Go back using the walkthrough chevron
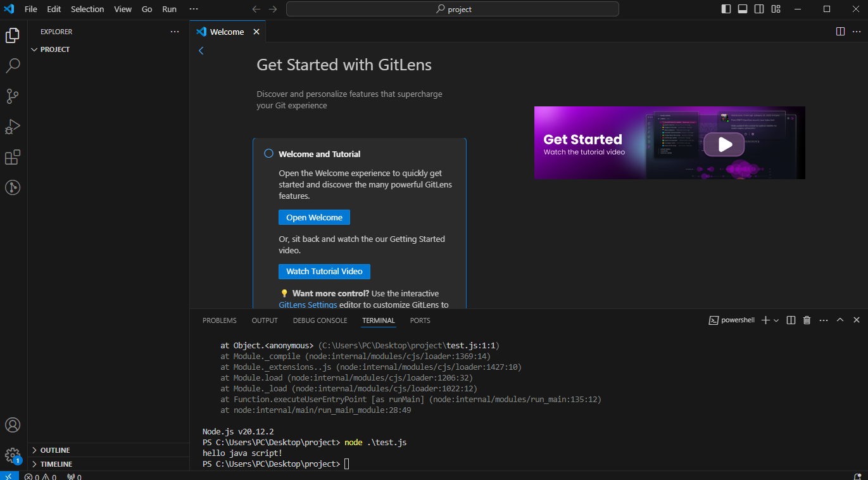Viewport: 868px width, 480px height. (x=201, y=51)
